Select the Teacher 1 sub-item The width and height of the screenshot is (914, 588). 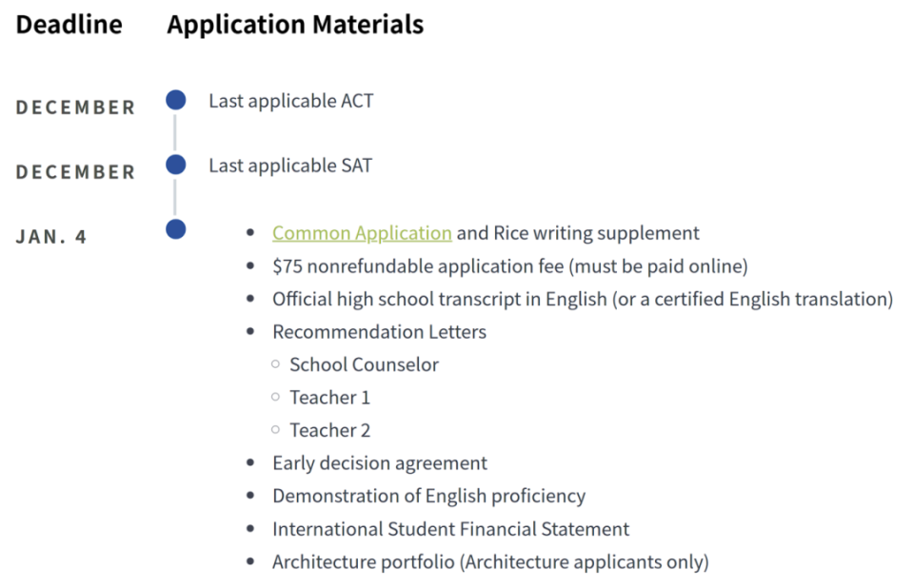(329, 398)
